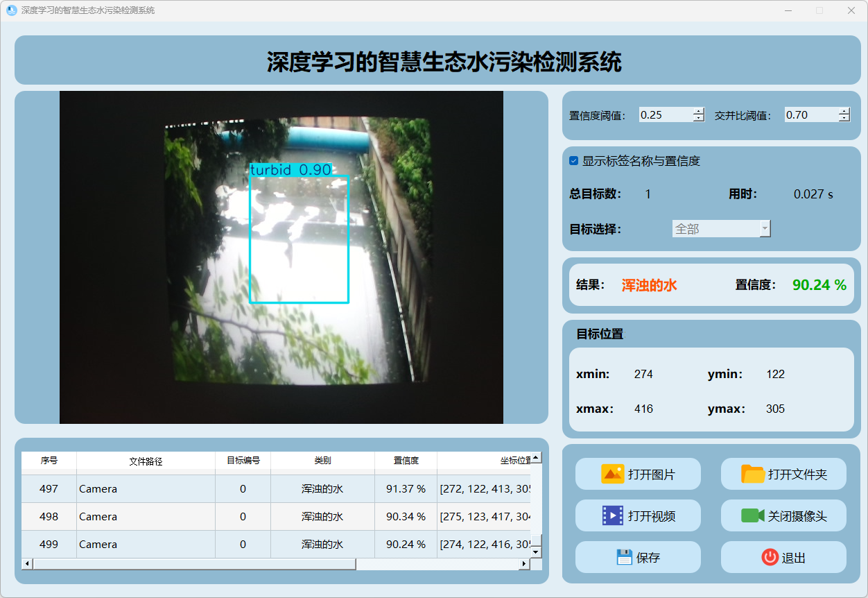Click the confidence threshold input field

click(665, 115)
